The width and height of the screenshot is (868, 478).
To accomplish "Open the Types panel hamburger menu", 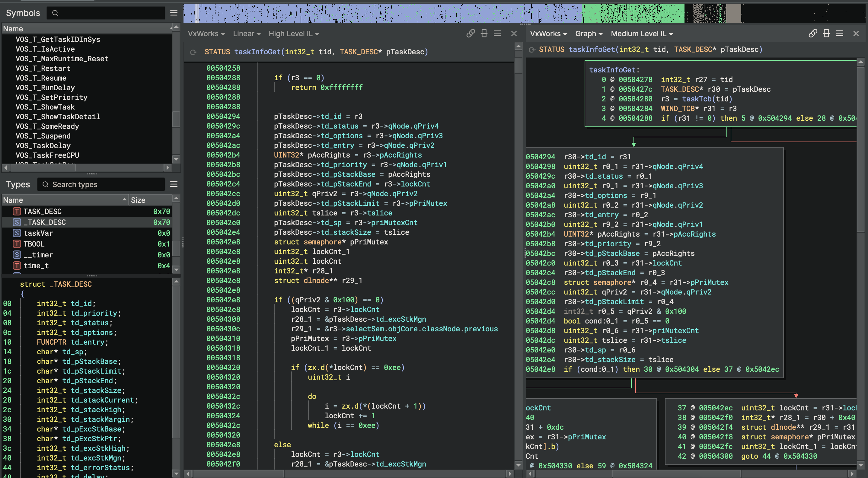I will (174, 184).
